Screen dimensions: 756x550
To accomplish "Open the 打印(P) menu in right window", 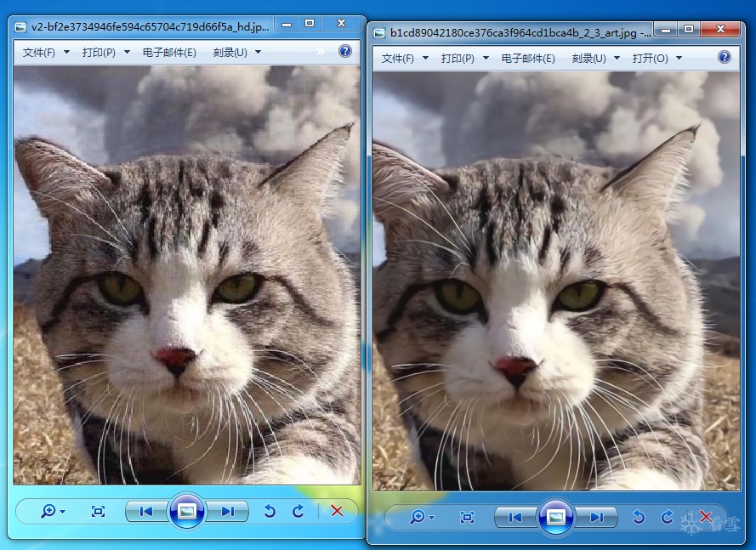I will click(x=458, y=59).
